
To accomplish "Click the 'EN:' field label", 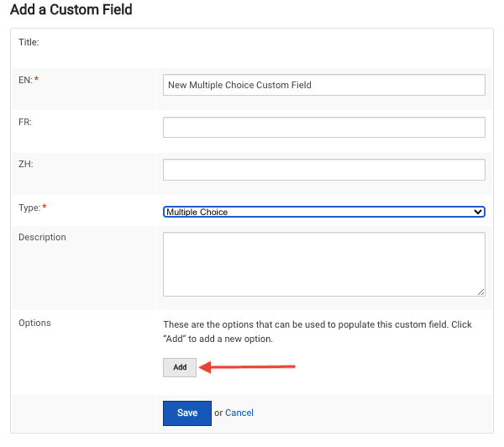I will tap(25, 80).
